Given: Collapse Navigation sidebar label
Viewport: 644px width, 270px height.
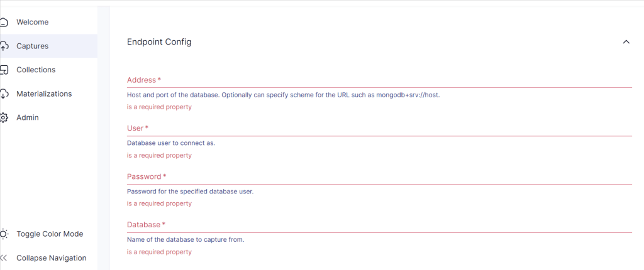Looking at the screenshot, I should click(52, 257).
